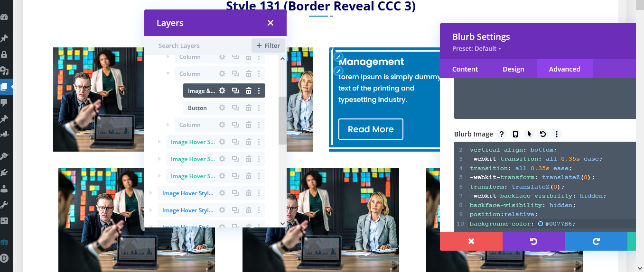This screenshot has height=272, width=644.
Task: Click the Layers list scrollbar thumb
Action: [x=282, y=120]
